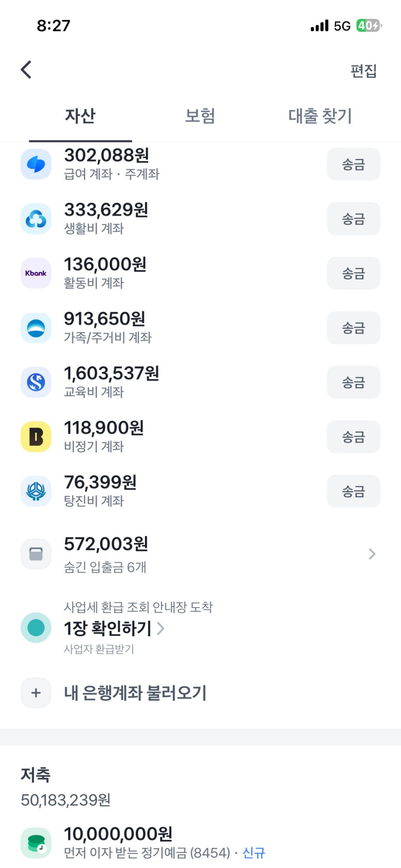This screenshot has height=868, width=401.
Task: Tap the 가족/주거비 계좌 bank icon
Action: tap(36, 328)
